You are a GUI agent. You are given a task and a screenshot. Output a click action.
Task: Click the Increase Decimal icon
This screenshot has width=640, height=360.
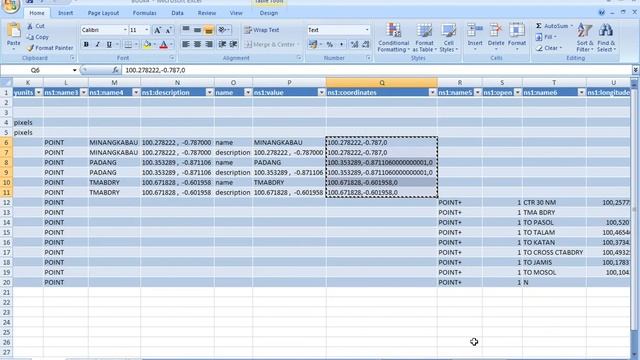[x=354, y=44]
